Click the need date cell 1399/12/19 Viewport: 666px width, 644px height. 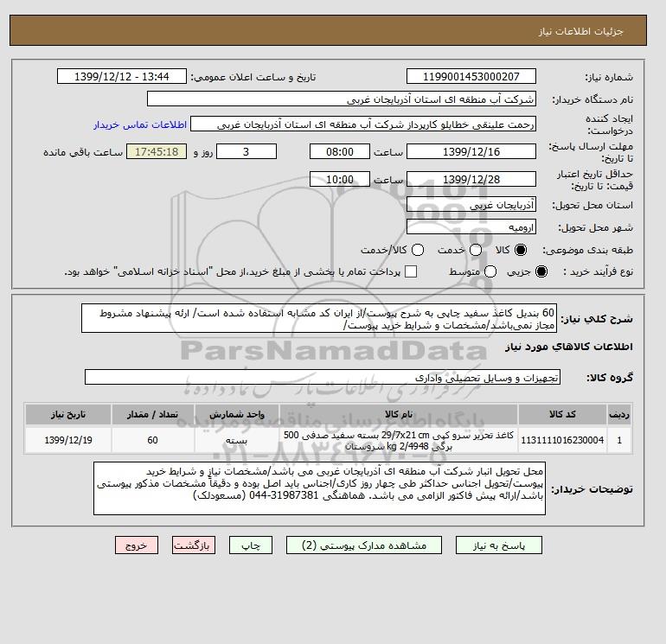click(68, 440)
